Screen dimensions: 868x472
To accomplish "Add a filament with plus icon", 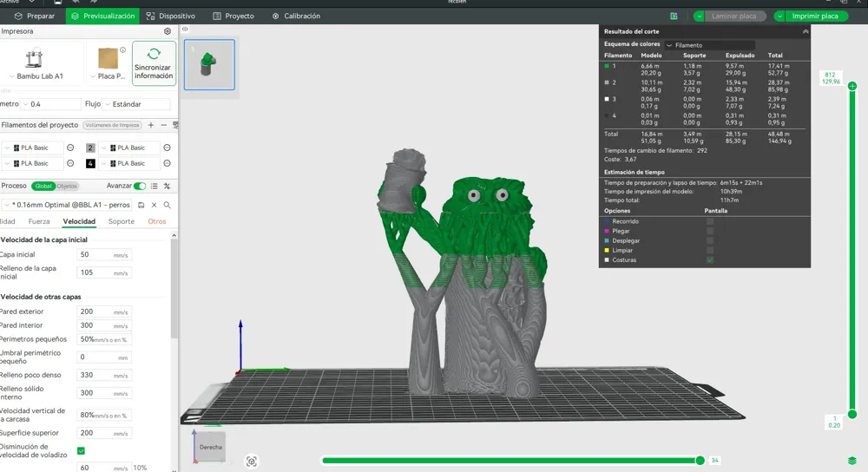I will [150, 125].
